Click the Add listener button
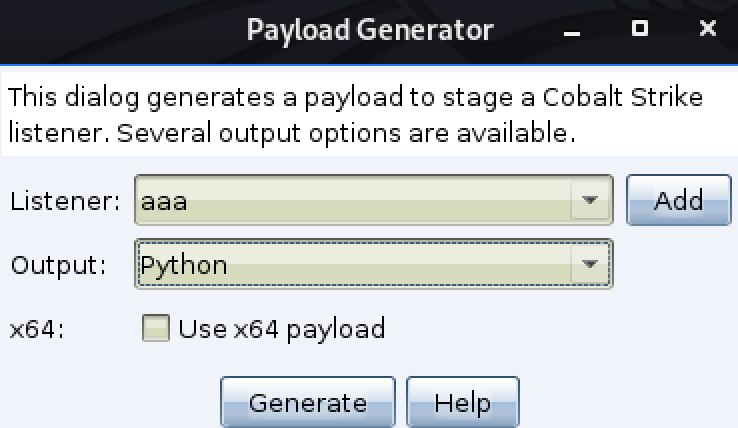Screen dimensions: 738x428 coord(679,200)
